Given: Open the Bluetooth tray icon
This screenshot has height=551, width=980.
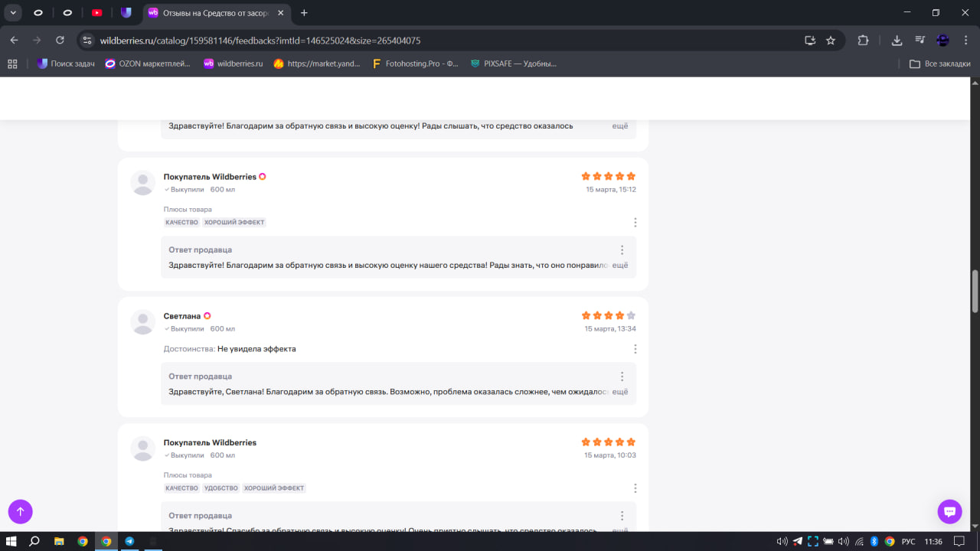Looking at the screenshot, I should (874, 541).
